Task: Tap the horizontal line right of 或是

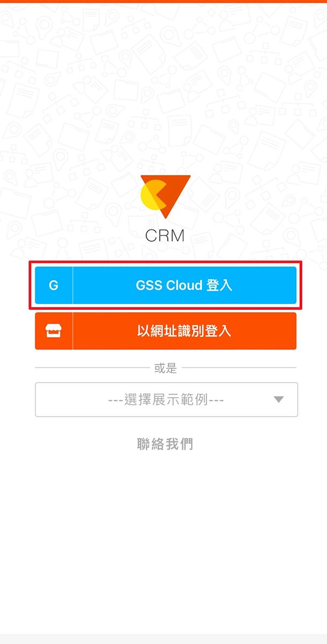Action: [239, 368]
